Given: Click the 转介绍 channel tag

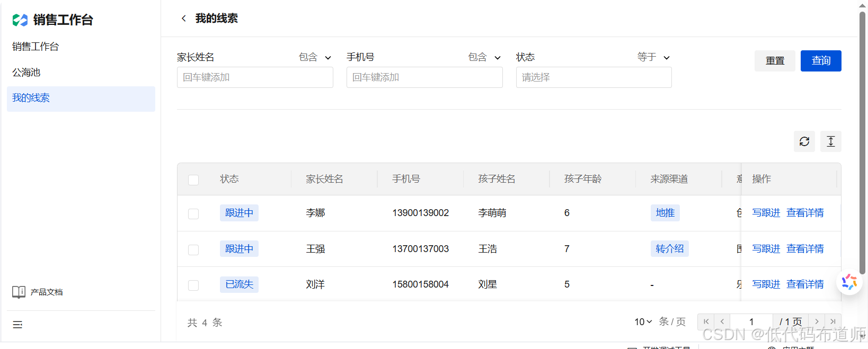Looking at the screenshot, I should coord(670,249).
